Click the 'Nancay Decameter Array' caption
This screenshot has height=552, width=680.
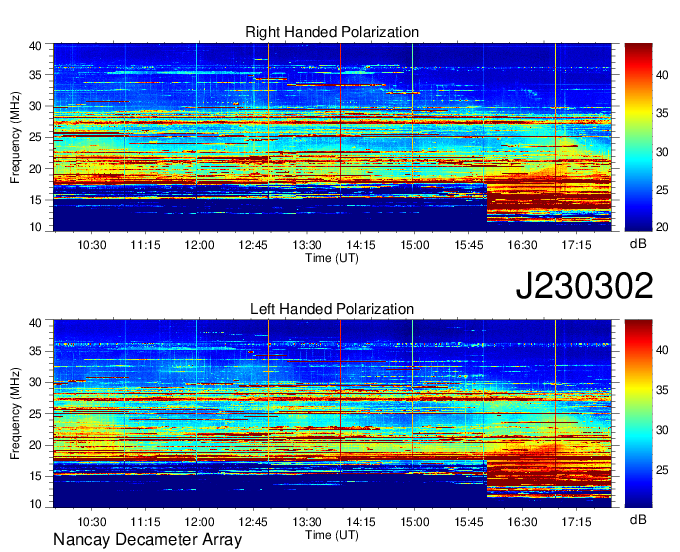point(147,540)
